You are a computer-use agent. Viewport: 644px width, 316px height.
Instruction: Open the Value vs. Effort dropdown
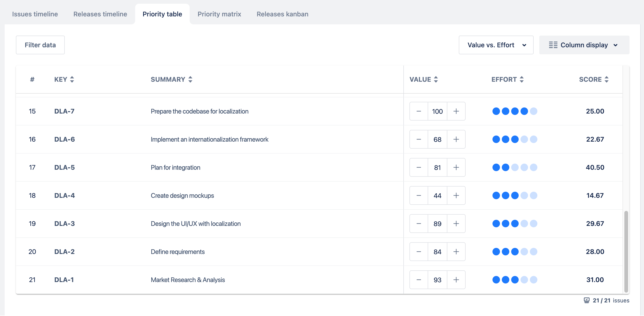[x=496, y=45]
